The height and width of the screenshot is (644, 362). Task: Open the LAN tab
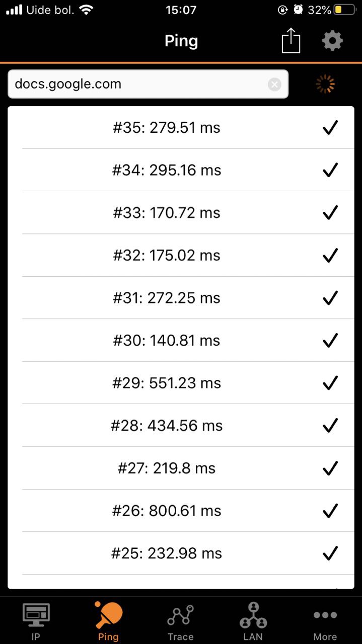[x=253, y=621]
